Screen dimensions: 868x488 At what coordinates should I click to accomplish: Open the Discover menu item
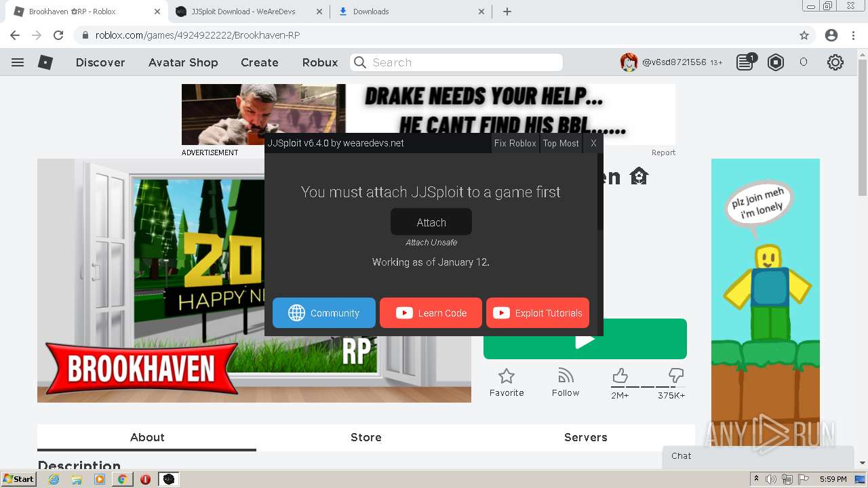pyautogui.click(x=100, y=62)
